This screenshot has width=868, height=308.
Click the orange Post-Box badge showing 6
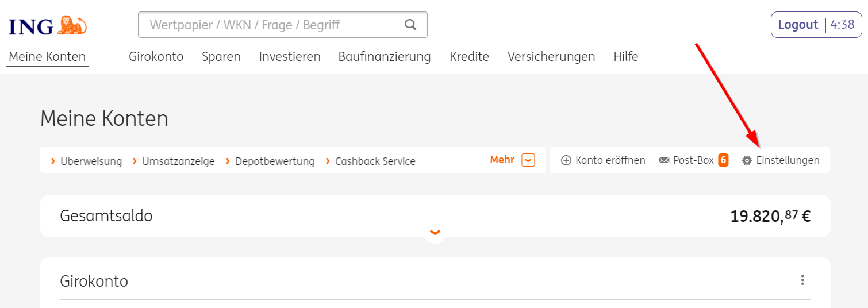(723, 160)
